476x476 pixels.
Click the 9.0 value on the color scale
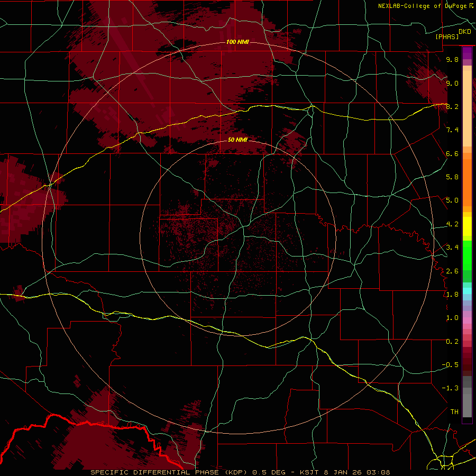coord(452,83)
